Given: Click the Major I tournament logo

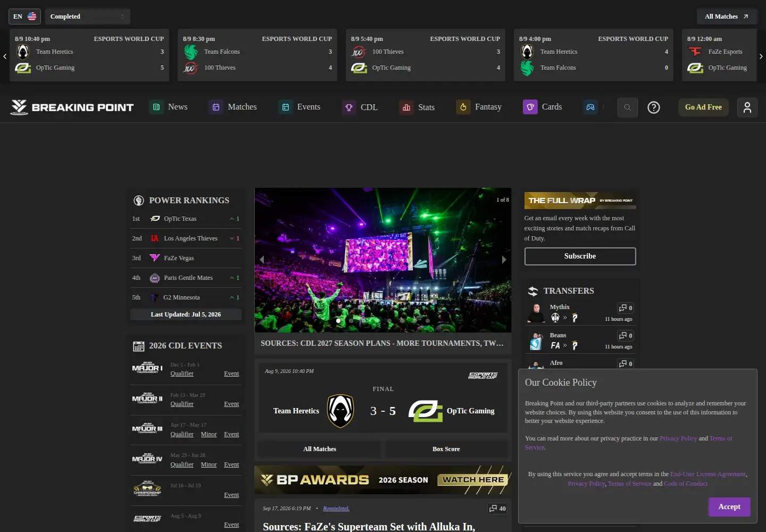Looking at the screenshot, I should click(147, 368).
